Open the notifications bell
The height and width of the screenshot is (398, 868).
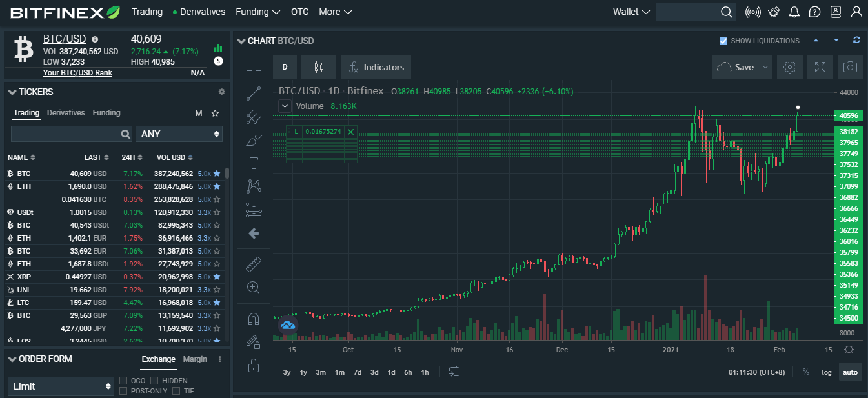tap(794, 12)
